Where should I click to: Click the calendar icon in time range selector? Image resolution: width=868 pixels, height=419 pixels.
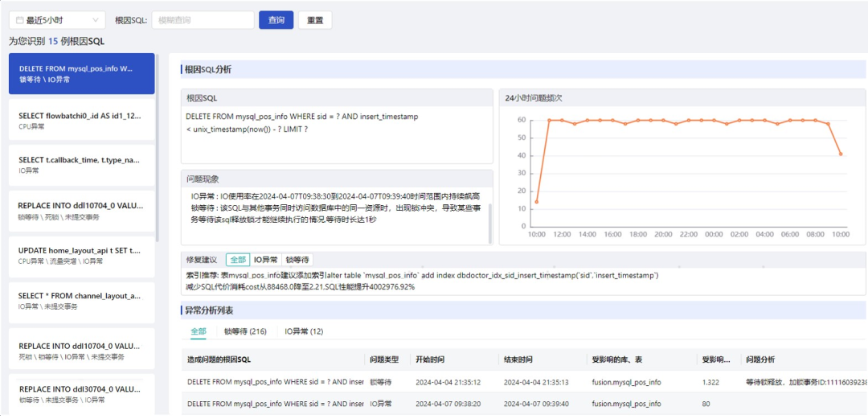coord(19,20)
